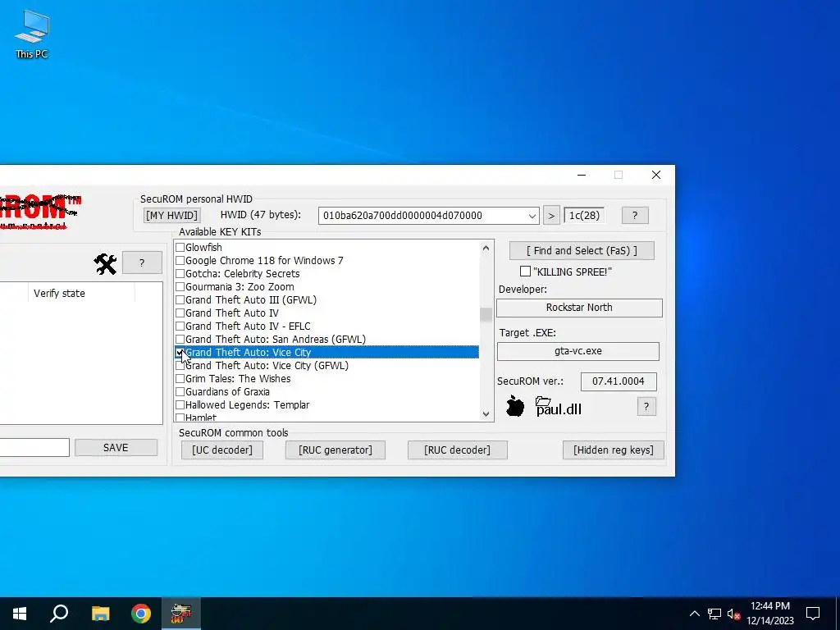Image resolution: width=840 pixels, height=630 pixels.
Task: Click the SAVE button
Action: tap(116, 447)
